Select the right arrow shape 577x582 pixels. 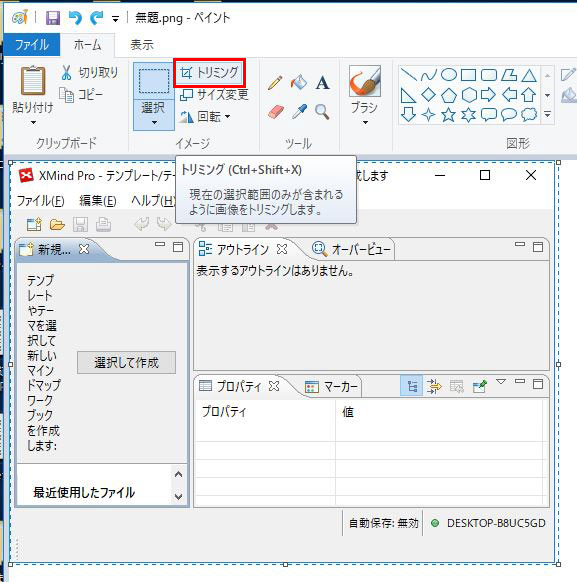(x=488, y=95)
